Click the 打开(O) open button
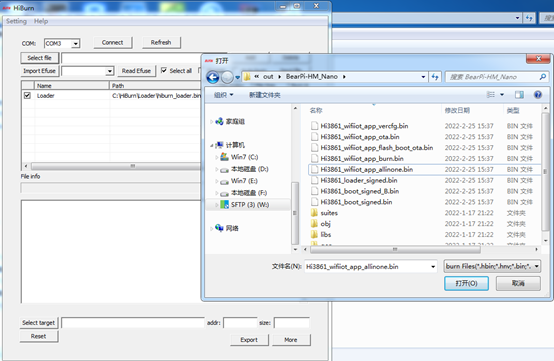This screenshot has height=361, width=554. click(466, 283)
